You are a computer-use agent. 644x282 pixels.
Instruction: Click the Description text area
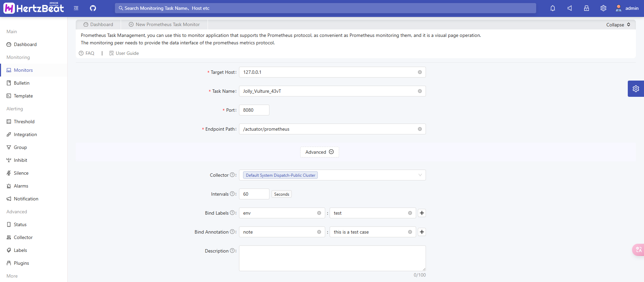coord(332,258)
